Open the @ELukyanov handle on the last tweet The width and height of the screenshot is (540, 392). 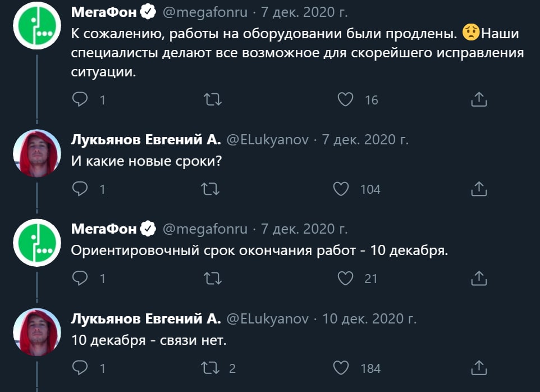tap(267, 318)
